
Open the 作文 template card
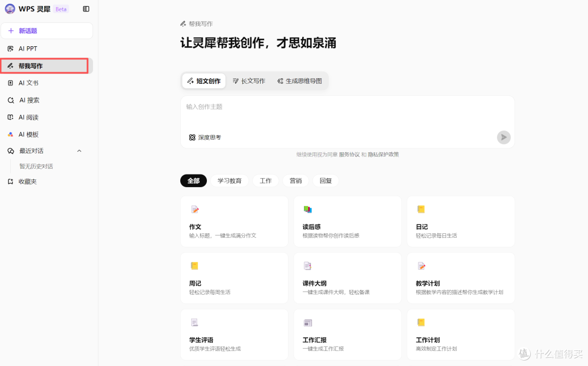[234, 221]
